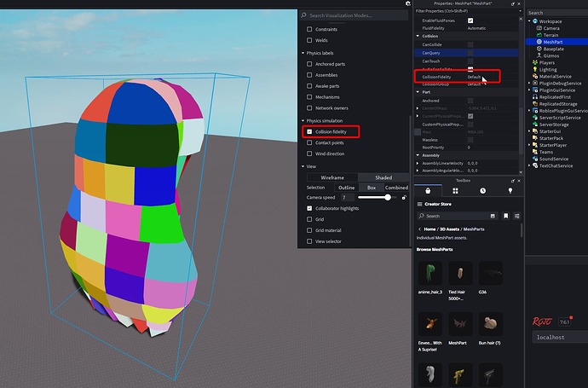Viewport: 588px width, 388px height.
Task: Open the visualization settings gear icon
Action: tap(408, 3)
